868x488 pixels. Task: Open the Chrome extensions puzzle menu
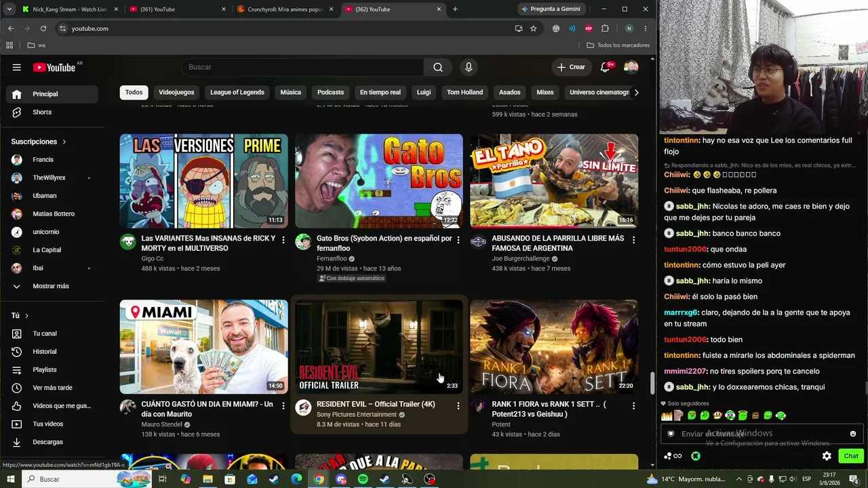click(606, 28)
